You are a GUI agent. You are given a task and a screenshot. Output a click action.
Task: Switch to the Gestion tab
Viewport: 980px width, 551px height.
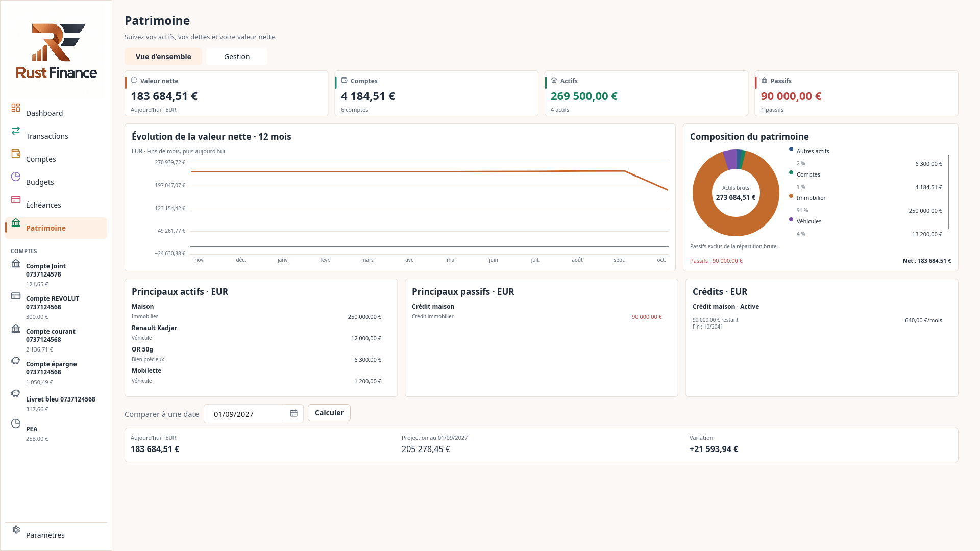(237, 57)
